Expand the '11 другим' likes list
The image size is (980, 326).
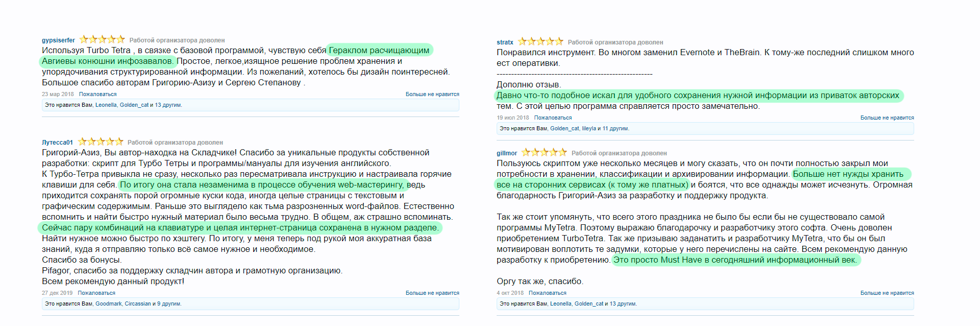(616, 129)
